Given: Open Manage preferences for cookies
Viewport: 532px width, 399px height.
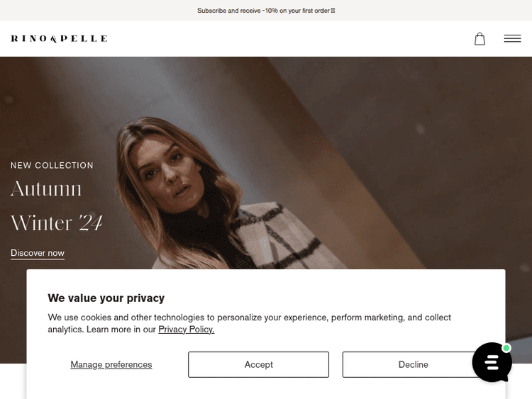Looking at the screenshot, I should coord(111,364).
